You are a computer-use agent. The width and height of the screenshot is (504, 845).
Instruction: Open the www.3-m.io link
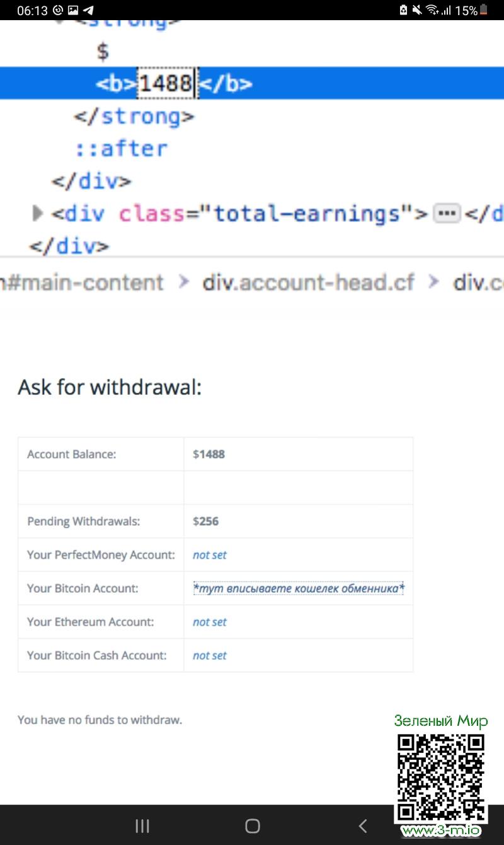440,830
